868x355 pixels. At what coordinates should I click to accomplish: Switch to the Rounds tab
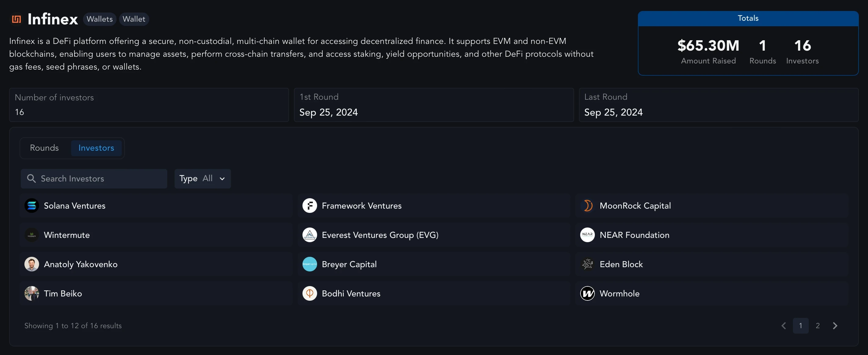click(44, 148)
